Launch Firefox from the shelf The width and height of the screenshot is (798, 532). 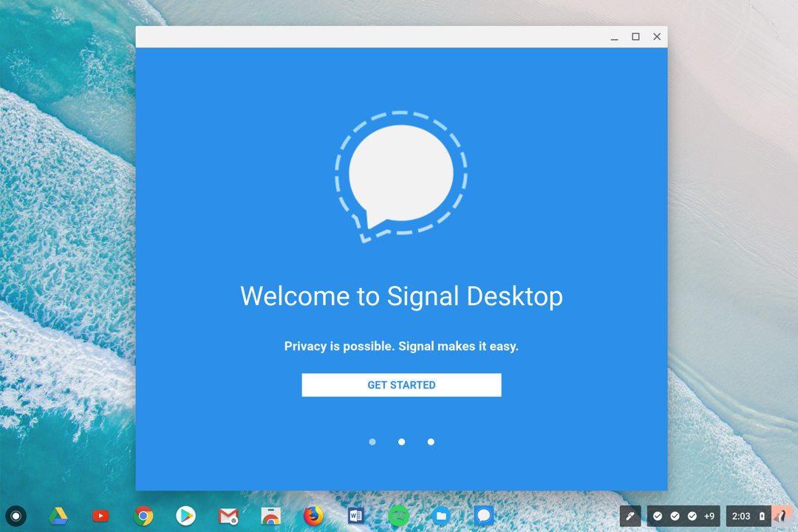(x=313, y=516)
